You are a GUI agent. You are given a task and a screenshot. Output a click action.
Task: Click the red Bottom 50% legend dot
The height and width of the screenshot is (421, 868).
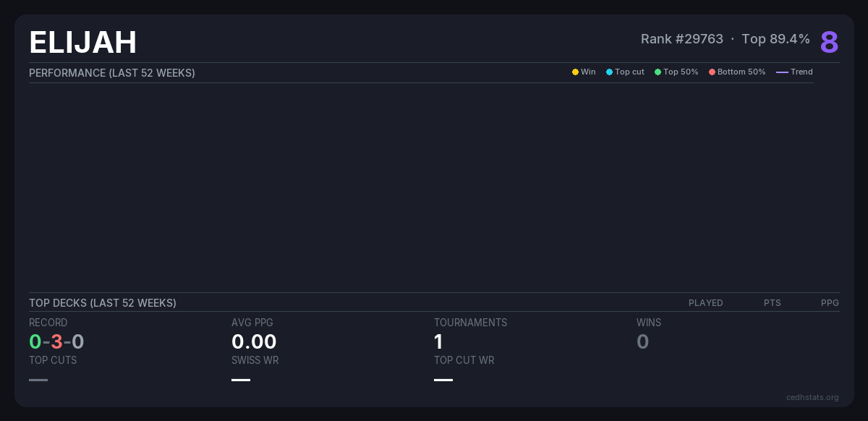(x=712, y=72)
